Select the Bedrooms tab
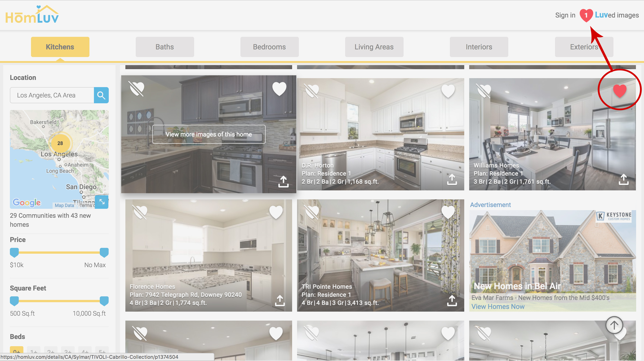This screenshot has height=361, width=644. 269,47
